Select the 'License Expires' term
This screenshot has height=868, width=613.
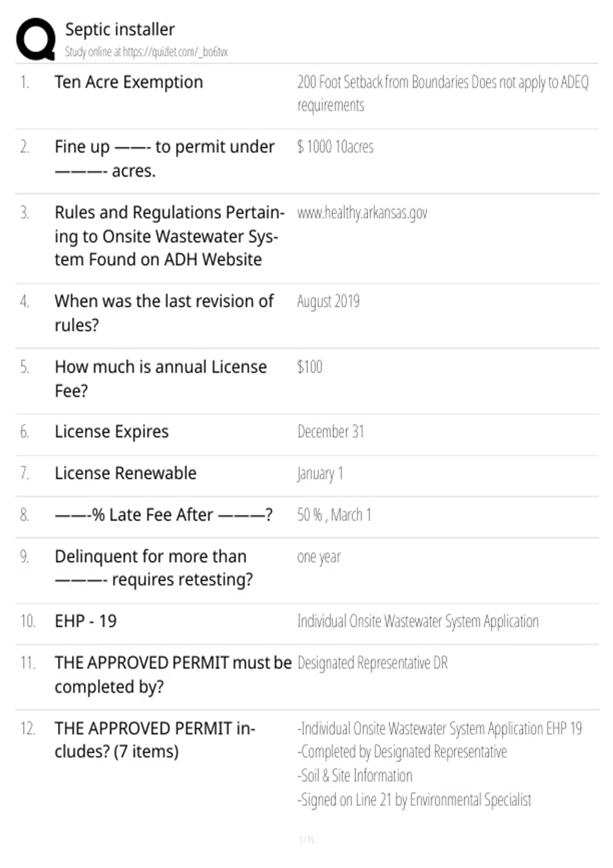coord(111,432)
